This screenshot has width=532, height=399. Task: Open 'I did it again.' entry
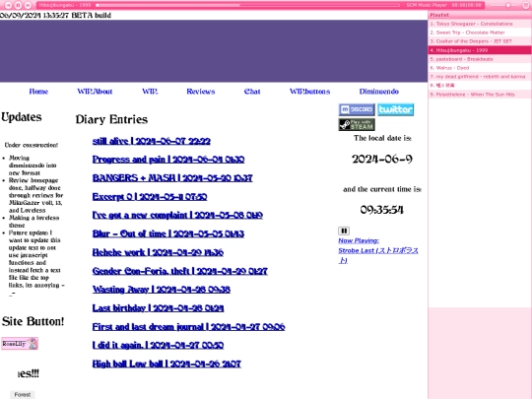click(x=158, y=345)
